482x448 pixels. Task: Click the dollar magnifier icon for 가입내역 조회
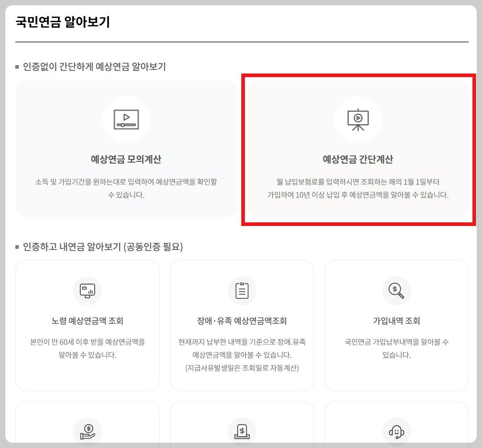coord(396,291)
